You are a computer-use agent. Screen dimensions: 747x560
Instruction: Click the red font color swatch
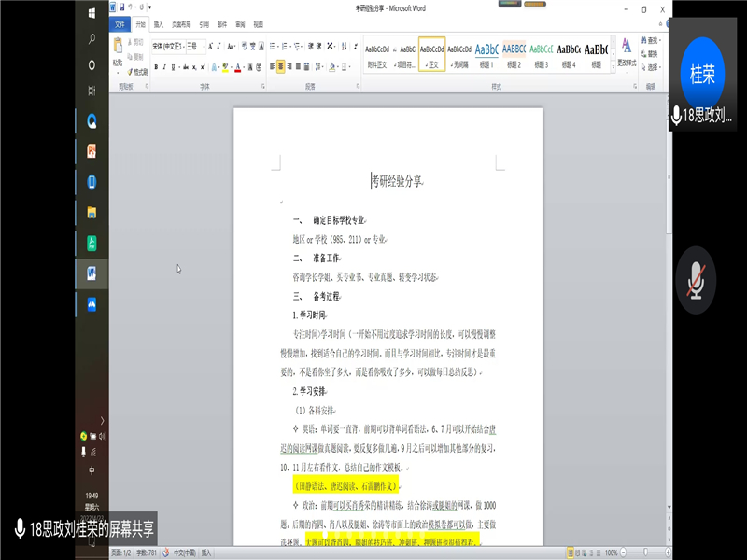point(238,67)
